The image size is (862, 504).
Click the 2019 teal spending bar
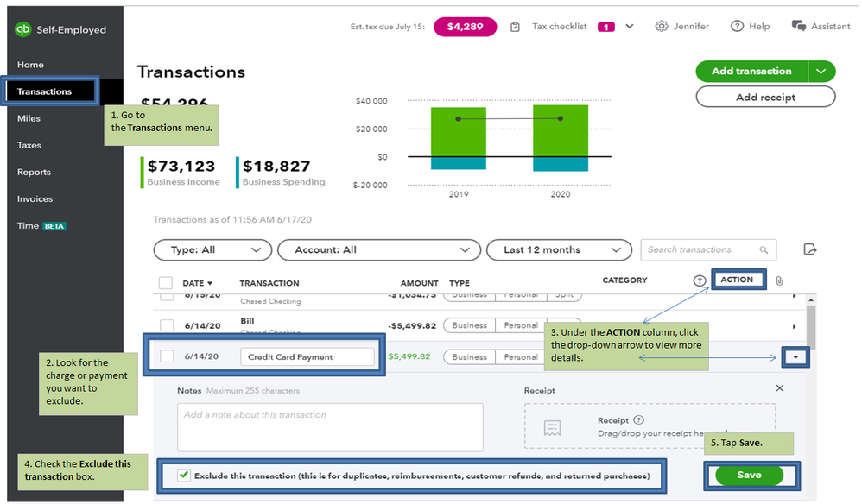coord(459,163)
